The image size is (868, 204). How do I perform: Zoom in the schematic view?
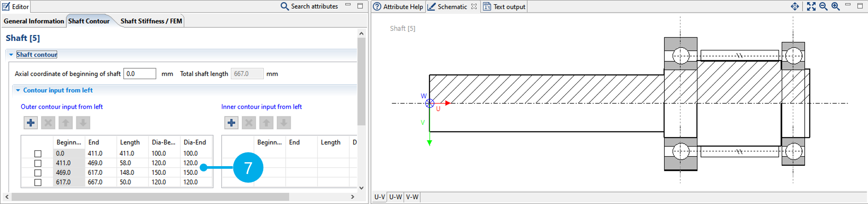(x=835, y=6)
